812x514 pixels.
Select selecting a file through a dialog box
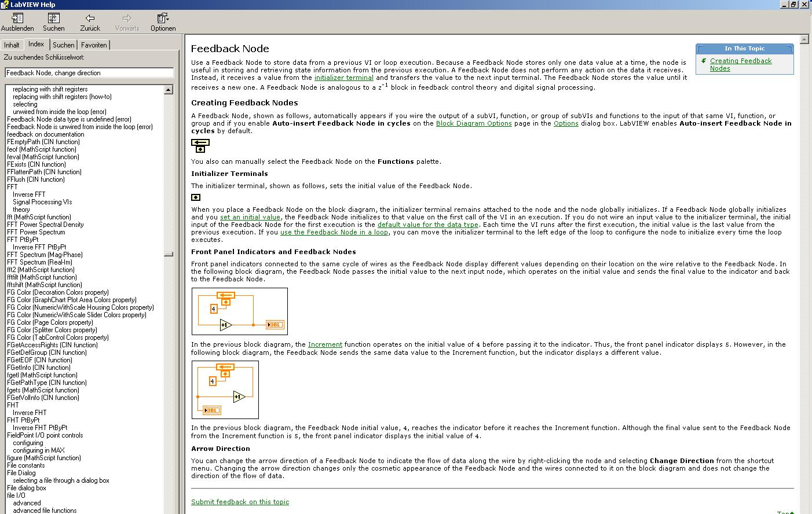point(61,480)
